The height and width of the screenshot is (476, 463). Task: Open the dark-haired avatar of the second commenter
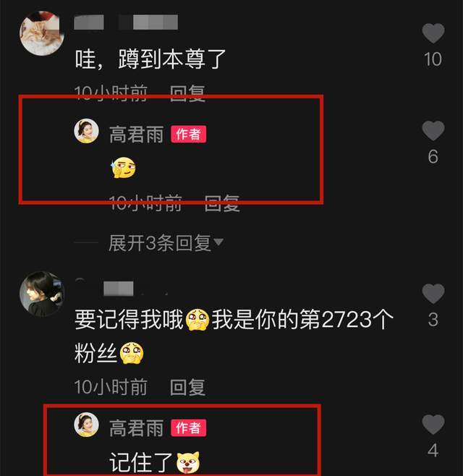coord(42,294)
